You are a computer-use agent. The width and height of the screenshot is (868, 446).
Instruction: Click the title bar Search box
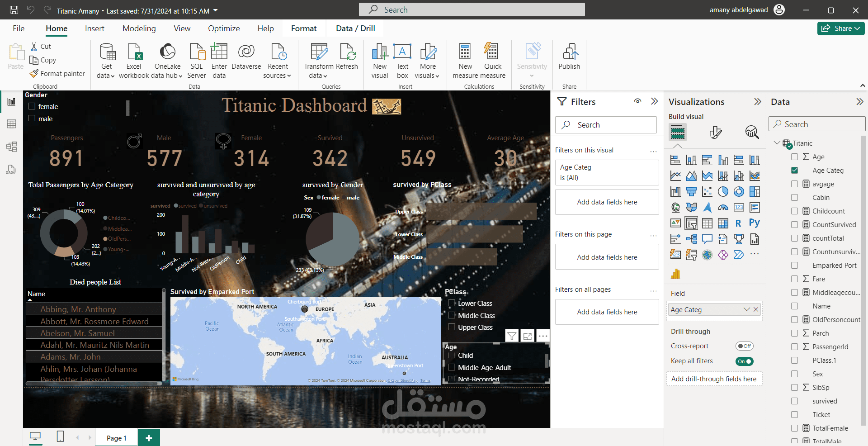[472, 9]
